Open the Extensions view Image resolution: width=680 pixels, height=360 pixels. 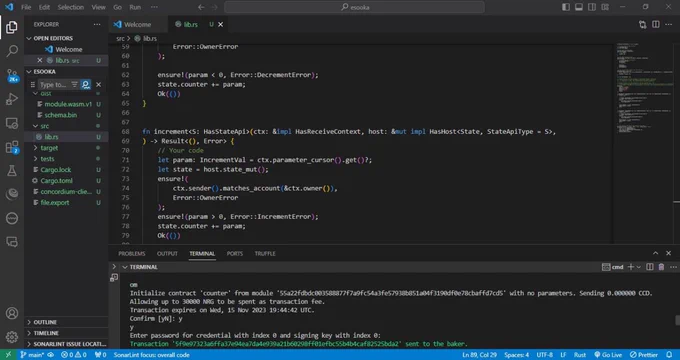click(x=12, y=147)
